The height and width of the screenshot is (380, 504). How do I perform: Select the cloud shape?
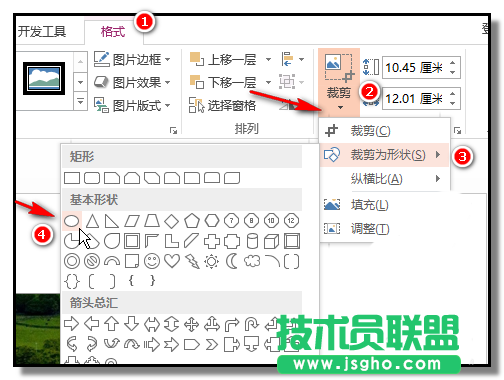pos(252,261)
